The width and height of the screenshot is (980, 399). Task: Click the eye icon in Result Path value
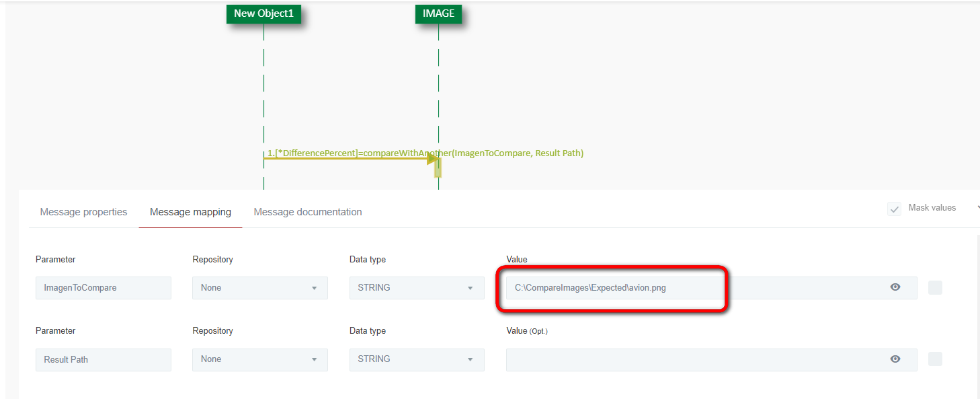click(x=895, y=359)
